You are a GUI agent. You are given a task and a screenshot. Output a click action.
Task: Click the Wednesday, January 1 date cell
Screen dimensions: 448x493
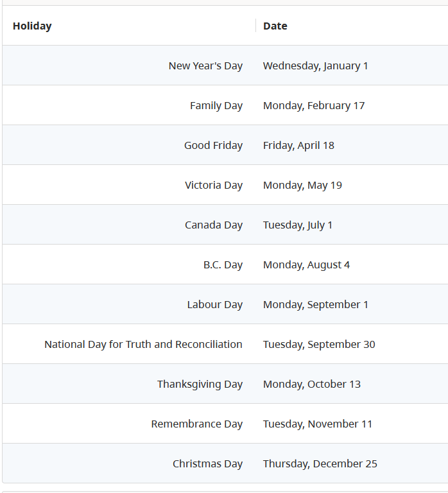click(315, 65)
